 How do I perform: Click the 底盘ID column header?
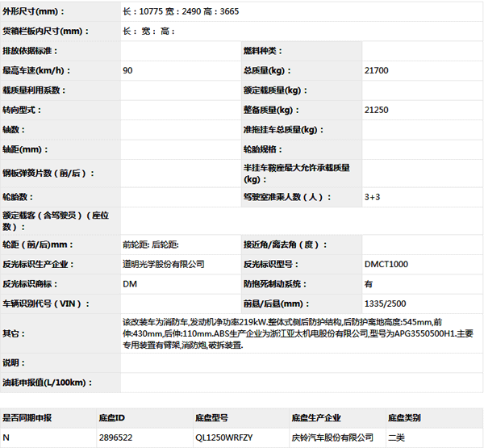pyautogui.click(x=112, y=417)
